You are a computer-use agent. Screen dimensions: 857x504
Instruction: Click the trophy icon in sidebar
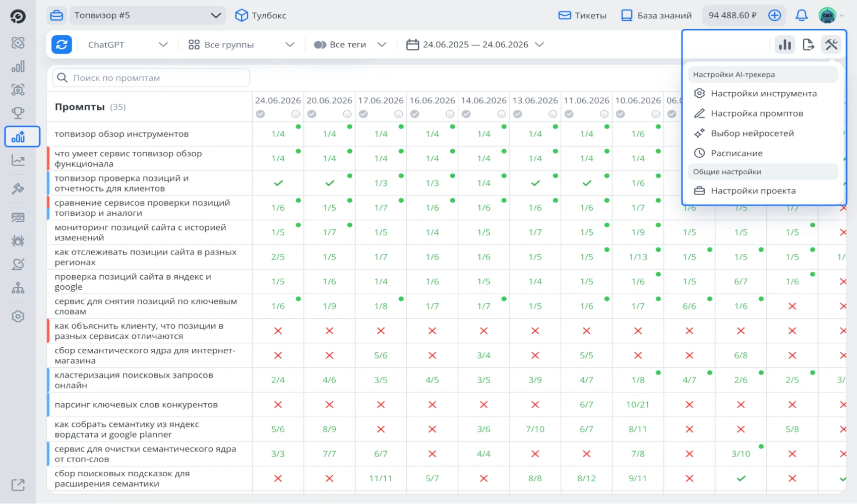[18, 113]
